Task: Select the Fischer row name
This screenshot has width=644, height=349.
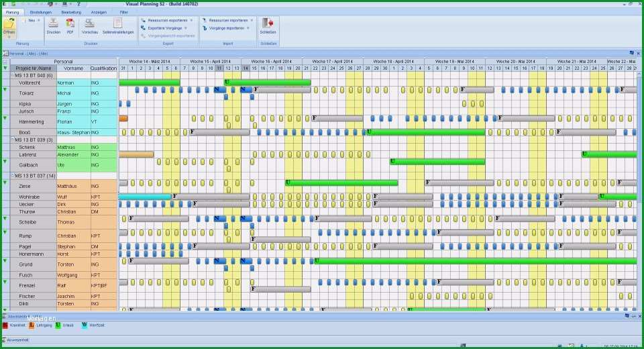Action: click(x=27, y=296)
